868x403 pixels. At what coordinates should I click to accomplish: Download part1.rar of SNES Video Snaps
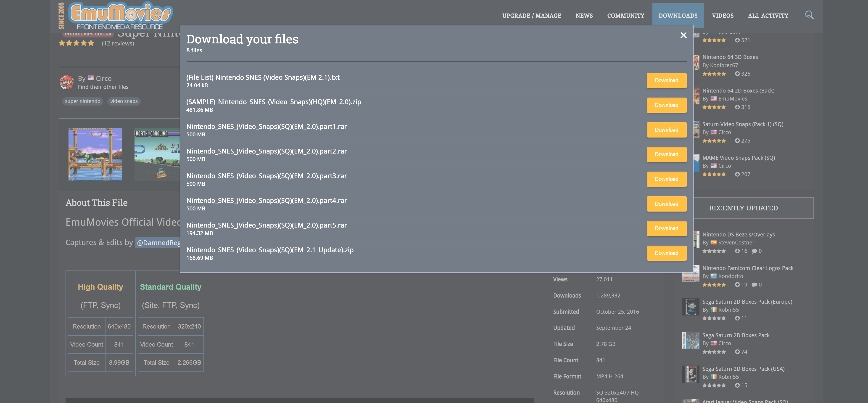coord(666,130)
